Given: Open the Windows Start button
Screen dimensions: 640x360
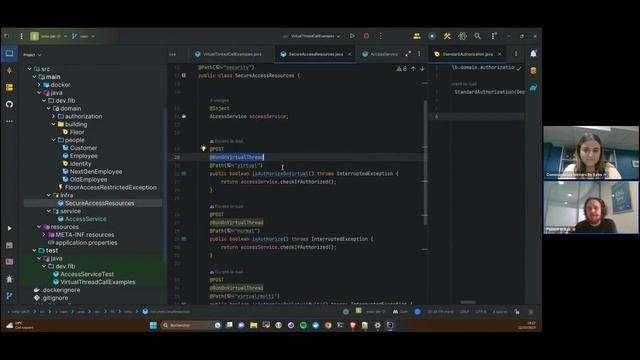Looking at the screenshot, I should tap(153, 325).
